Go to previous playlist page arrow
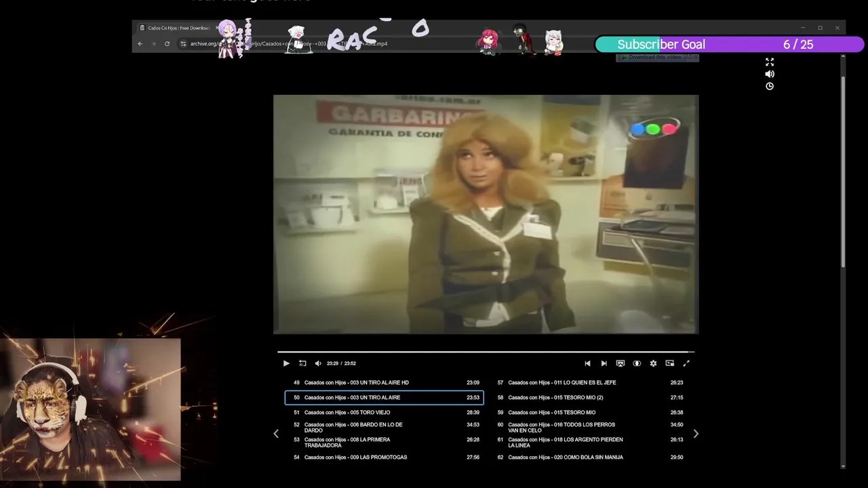The width and height of the screenshot is (868, 488). 276,434
